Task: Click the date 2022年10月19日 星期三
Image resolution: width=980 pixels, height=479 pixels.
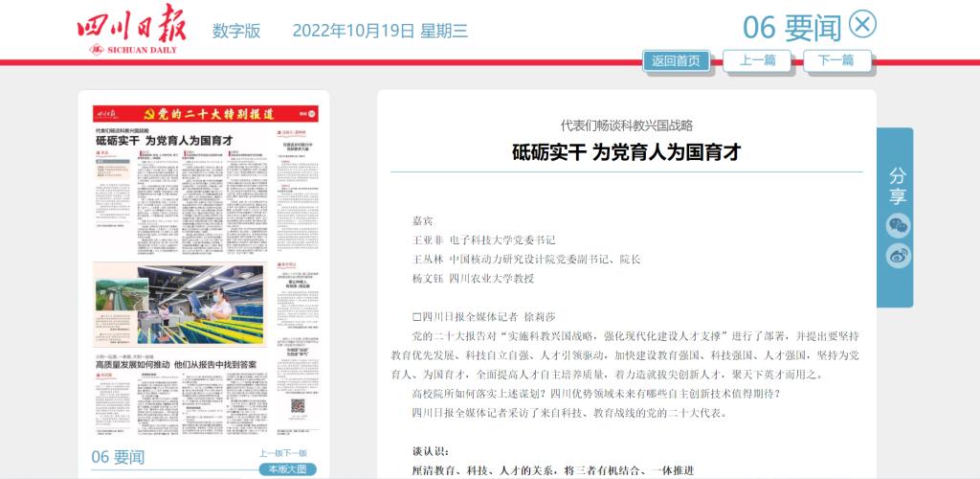Action: click(x=380, y=31)
